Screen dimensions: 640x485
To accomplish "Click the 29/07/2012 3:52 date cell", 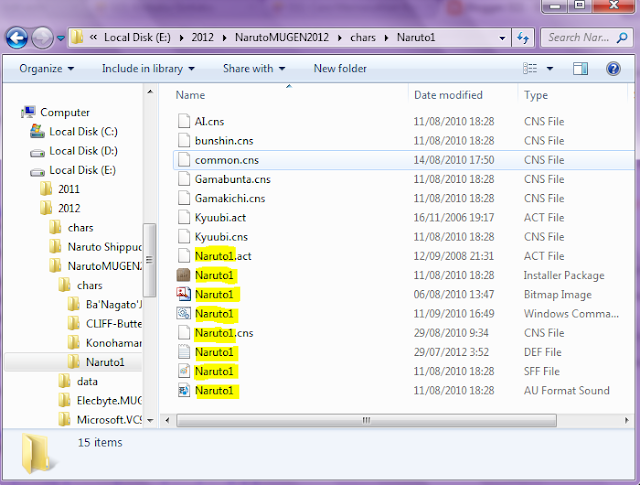I will 451,352.
